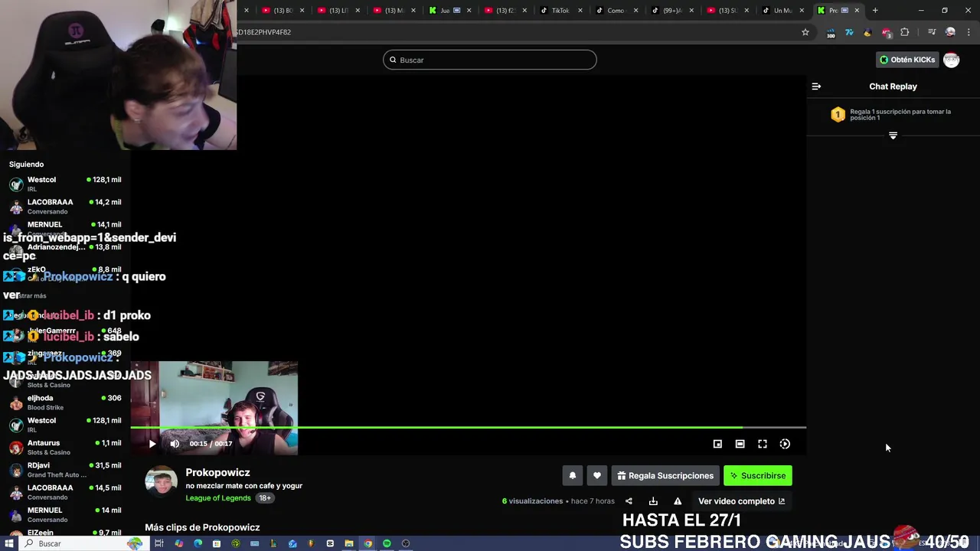Open the Prokopowicz channel avatar
Viewport: 980px width, 551px height.
tap(162, 481)
